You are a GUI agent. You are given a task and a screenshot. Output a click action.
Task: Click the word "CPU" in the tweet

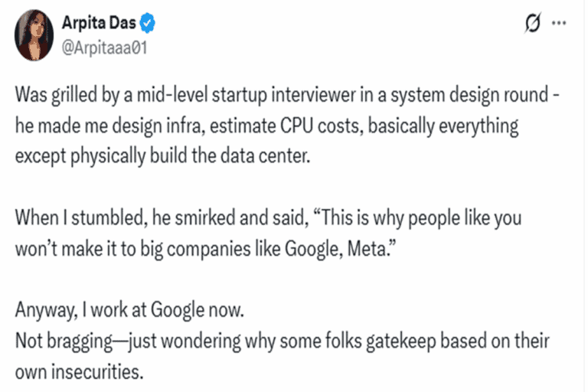[296, 126]
